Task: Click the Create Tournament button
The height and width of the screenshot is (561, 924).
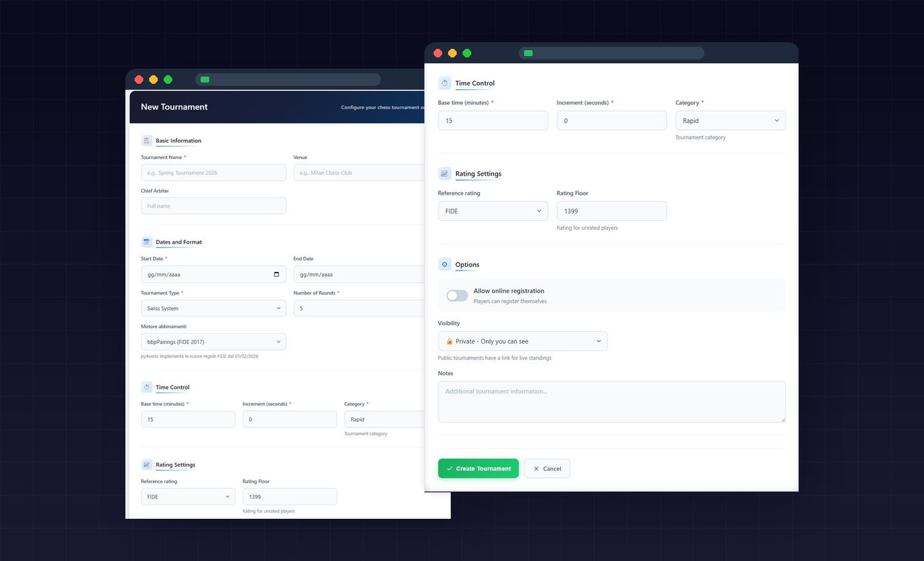Action: pyautogui.click(x=478, y=469)
